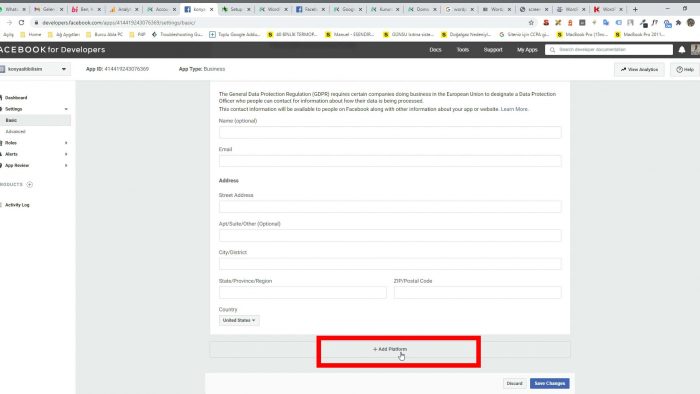The height and width of the screenshot is (394, 700).
Task: Open the Country dropdown showing United States
Action: pos(239,320)
